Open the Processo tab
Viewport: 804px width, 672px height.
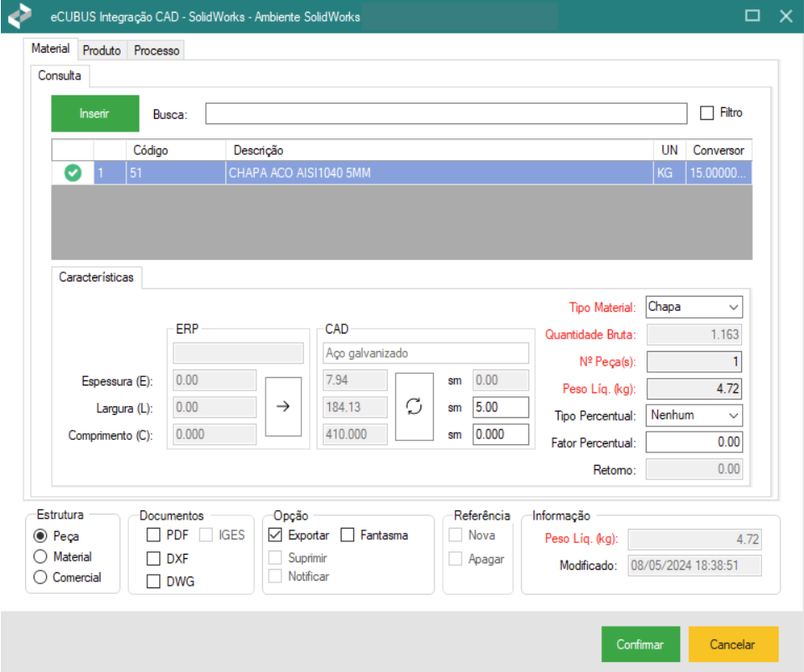coord(157,50)
